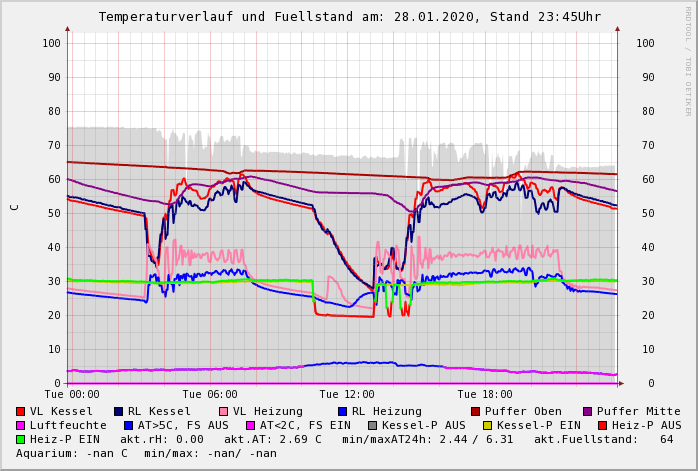The height and width of the screenshot is (471, 698).
Task: Click the yellow Kessel-P EIN legend swatch
Action: click(x=487, y=425)
